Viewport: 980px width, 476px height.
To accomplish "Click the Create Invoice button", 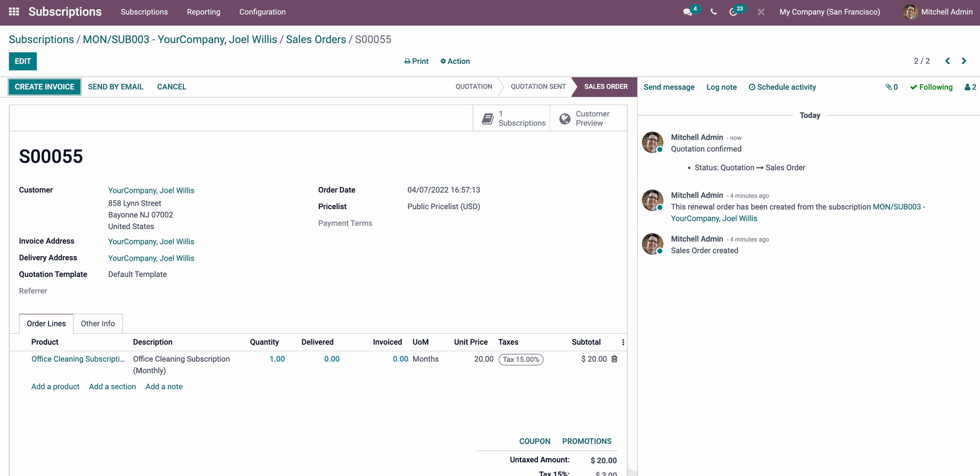I will tap(44, 87).
